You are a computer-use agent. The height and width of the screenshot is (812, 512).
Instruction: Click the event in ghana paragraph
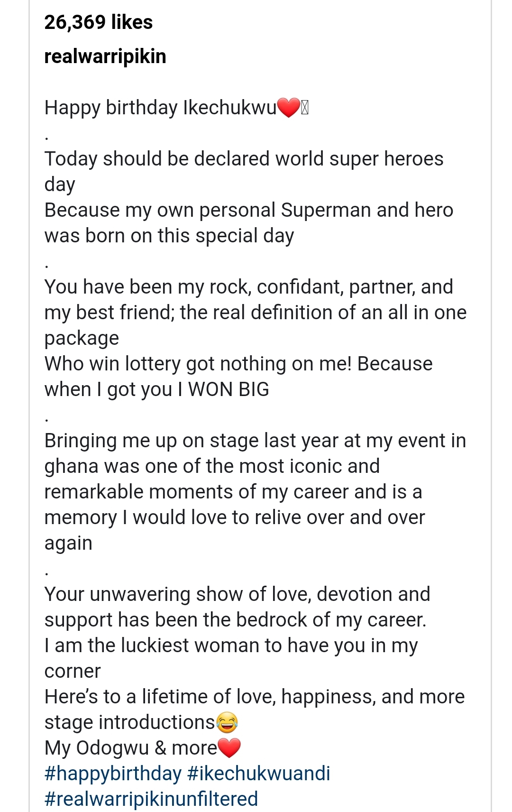255,492
